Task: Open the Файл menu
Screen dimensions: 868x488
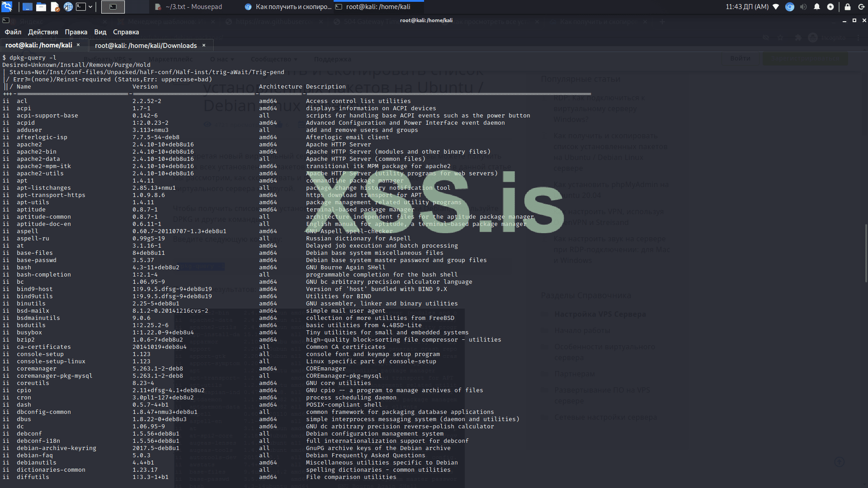Action: coord(13,32)
